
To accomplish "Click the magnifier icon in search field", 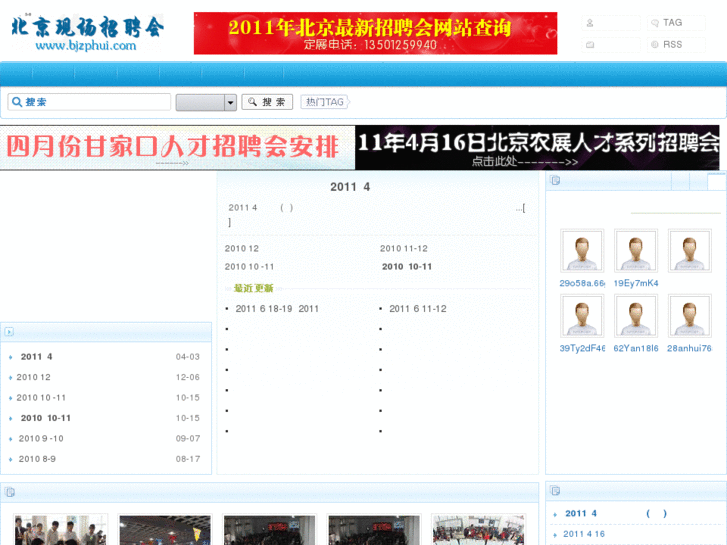I will tap(17, 102).
